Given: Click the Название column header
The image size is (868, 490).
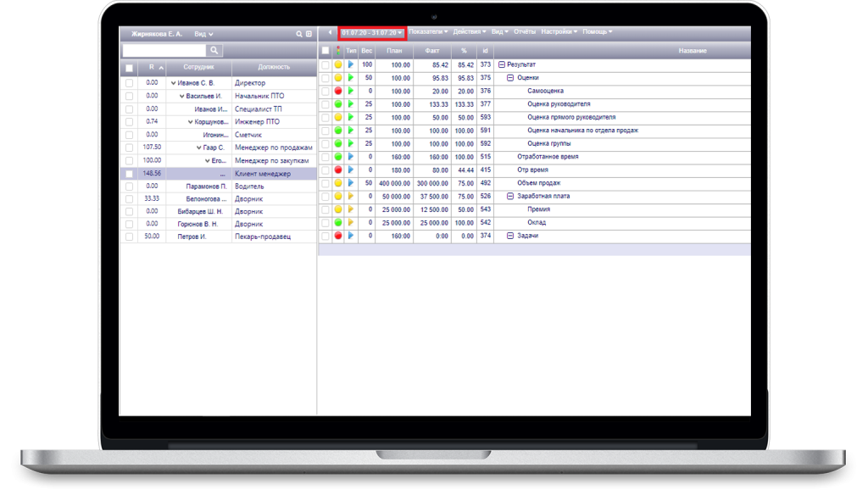Looking at the screenshot, I should 622,51.
